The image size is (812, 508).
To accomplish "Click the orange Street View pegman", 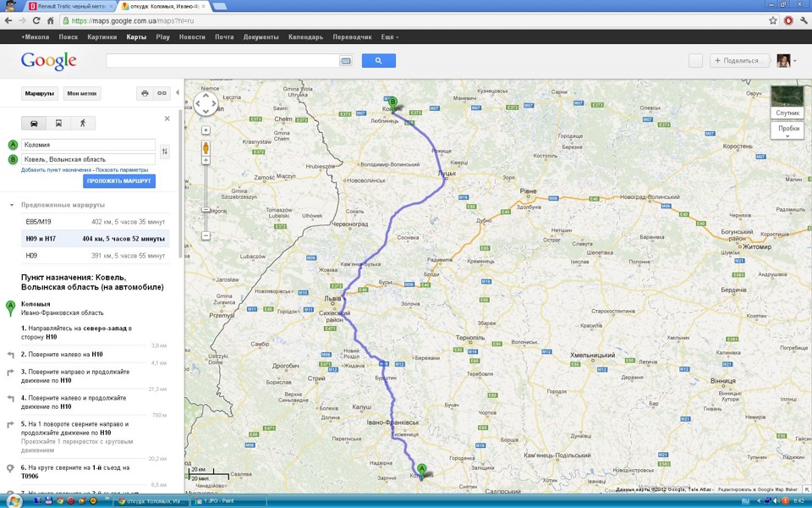I will click(206, 147).
